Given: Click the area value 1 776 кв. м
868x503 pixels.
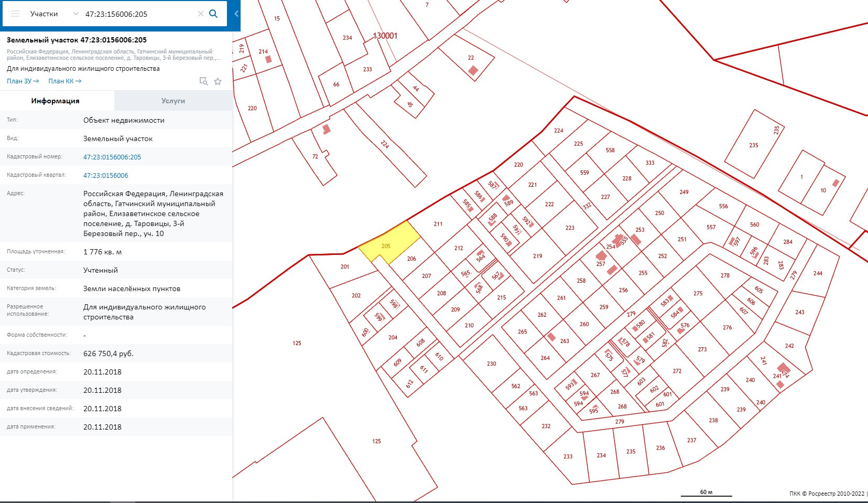Looking at the screenshot, I should click(x=102, y=252).
